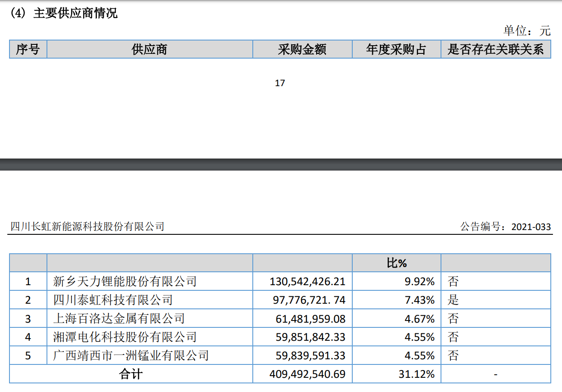
Task: Click the "序号" column header
Action: [x=28, y=50]
